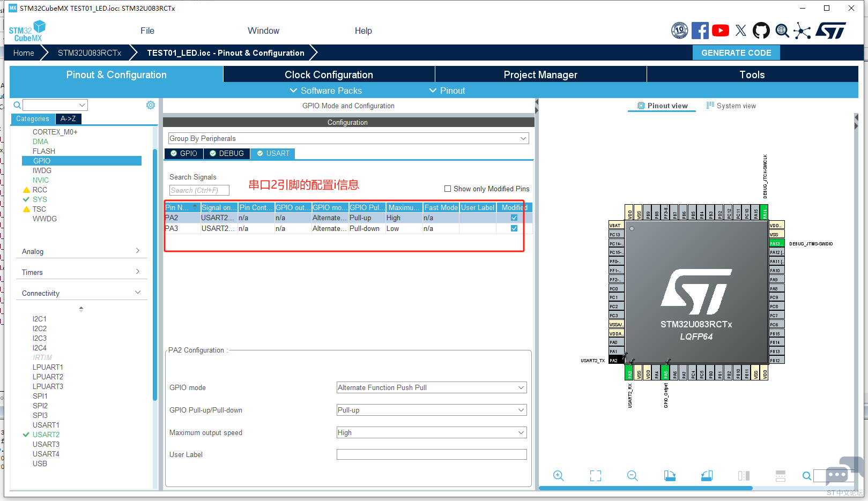Select pin PA3 on the chip
Screen dimensions: 868x501
pyautogui.click(x=630, y=372)
